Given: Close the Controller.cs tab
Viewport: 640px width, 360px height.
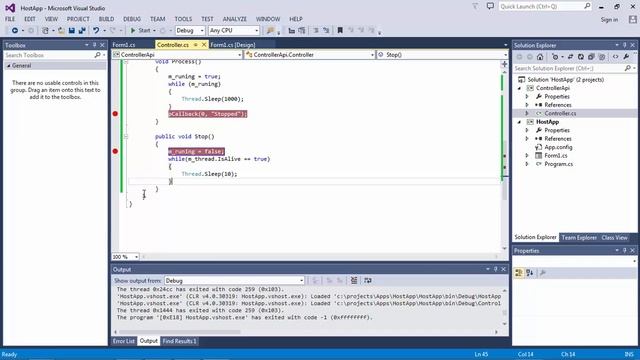Looking at the screenshot, I should click(204, 45).
